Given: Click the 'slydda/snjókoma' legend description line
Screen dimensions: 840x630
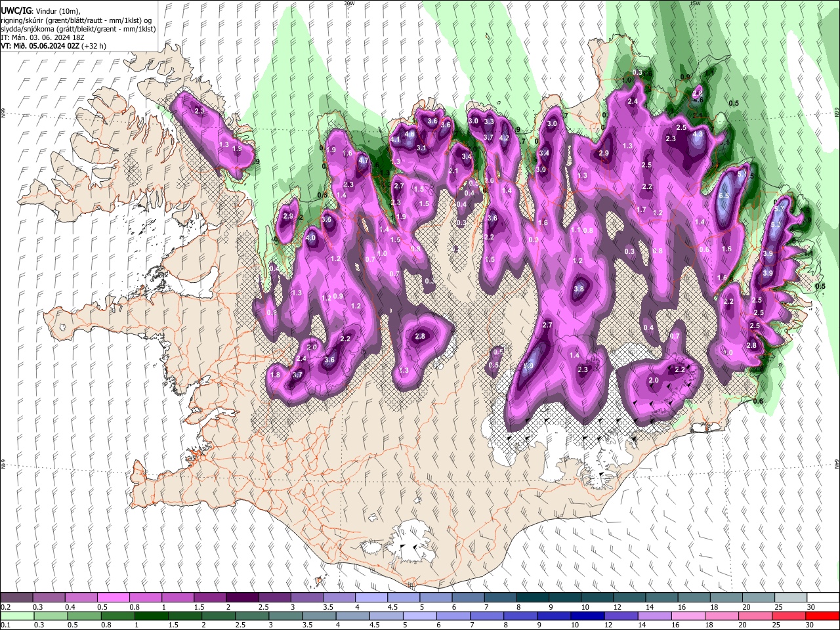Looking at the screenshot, I should click(x=78, y=29).
